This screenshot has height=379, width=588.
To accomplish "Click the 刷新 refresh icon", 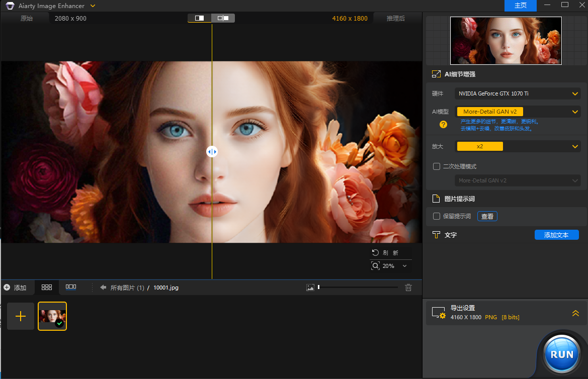I will click(375, 253).
